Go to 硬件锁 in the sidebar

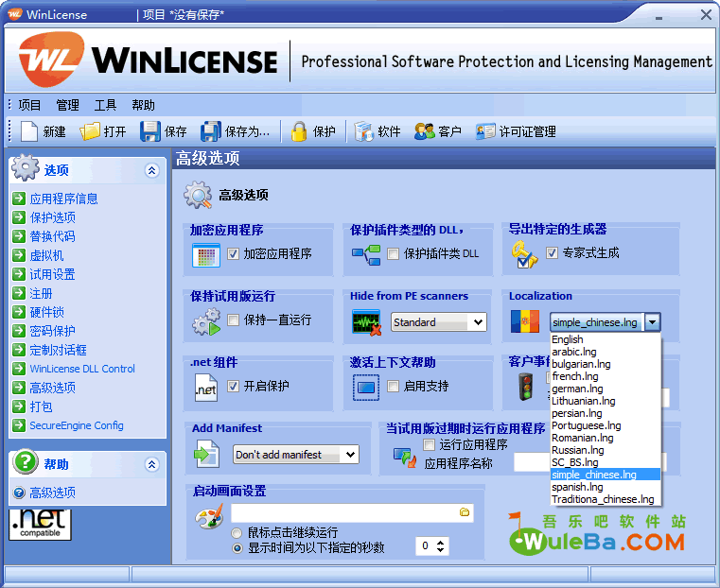46,312
